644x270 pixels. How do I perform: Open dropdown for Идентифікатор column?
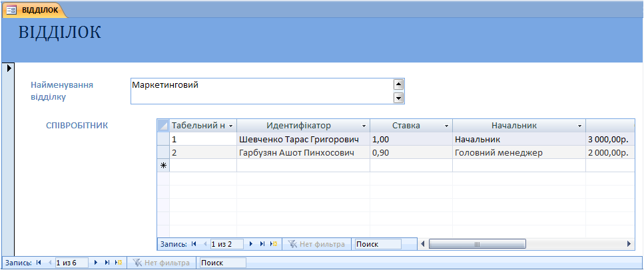click(x=364, y=126)
